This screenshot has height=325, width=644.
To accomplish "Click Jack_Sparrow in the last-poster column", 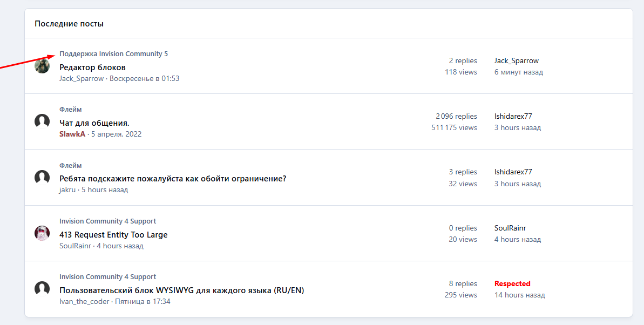I will [x=516, y=60].
